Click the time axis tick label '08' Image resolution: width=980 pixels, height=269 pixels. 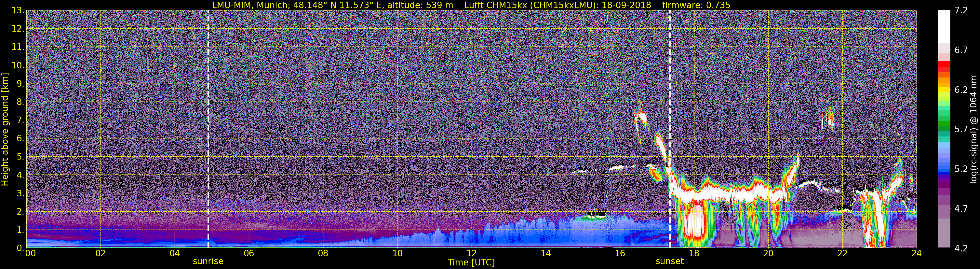click(323, 253)
